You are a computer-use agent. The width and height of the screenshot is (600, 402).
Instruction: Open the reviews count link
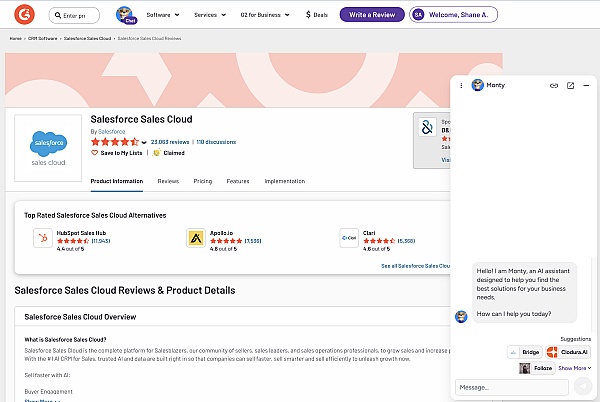pos(170,142)
